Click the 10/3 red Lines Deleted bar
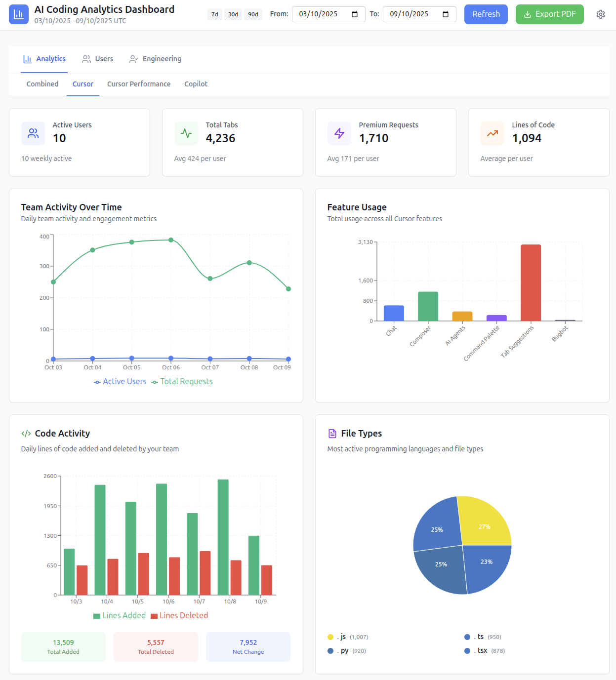The width and height of the screenshot is (616, 680). 82,580
